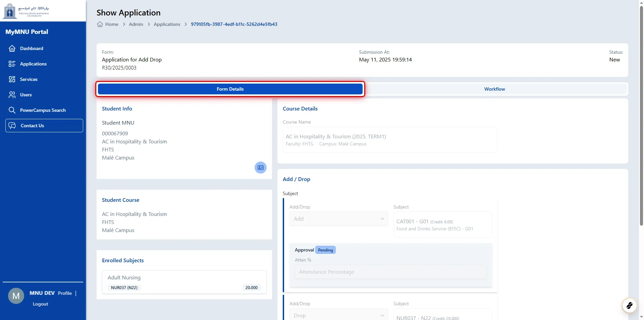Click the NUR037 - N22 subject field
This screenshot has width=644, height=320.
pos(442,315)
